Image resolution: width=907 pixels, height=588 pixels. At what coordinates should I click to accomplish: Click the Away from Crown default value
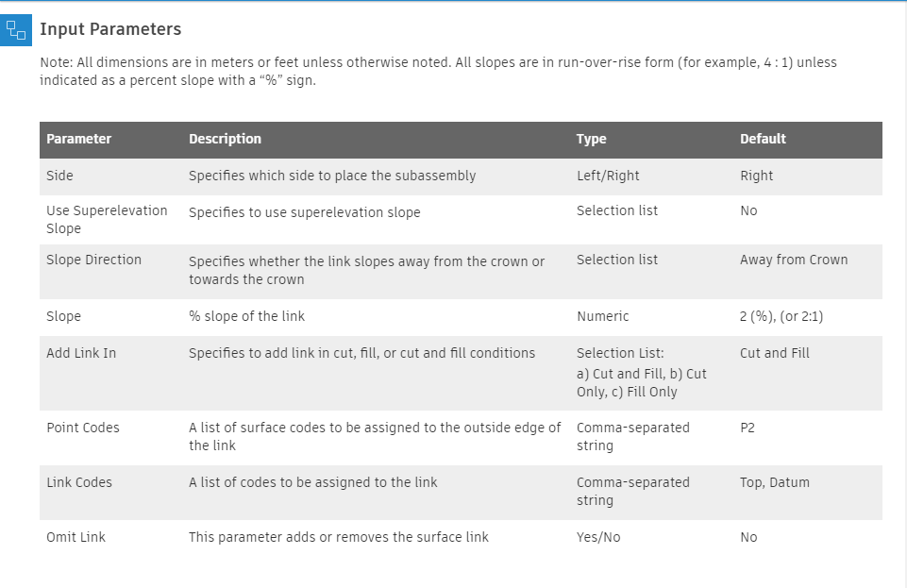pyautogui.click(x=794, y=260)
